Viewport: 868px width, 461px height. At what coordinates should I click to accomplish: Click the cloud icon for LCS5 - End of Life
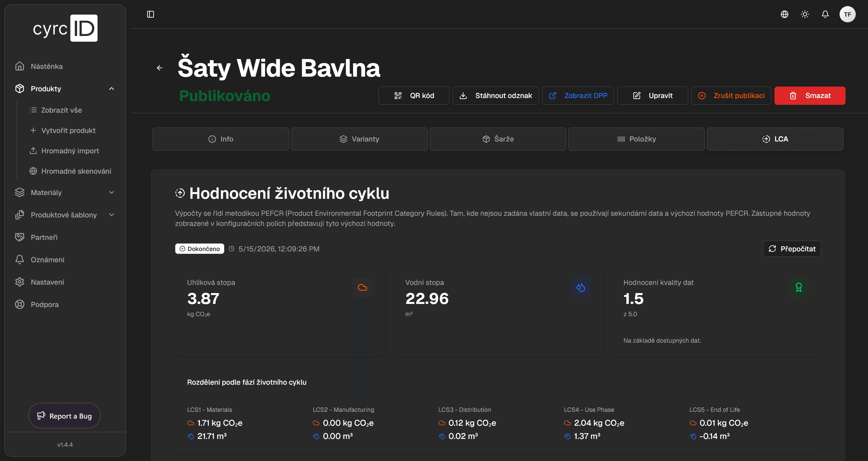click(693, 423)
